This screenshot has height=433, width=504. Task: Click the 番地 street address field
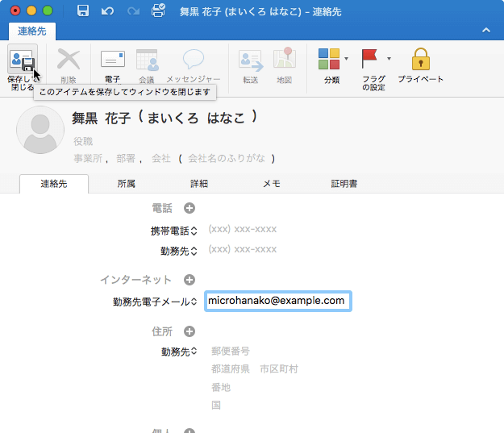(x=221, y=387)
